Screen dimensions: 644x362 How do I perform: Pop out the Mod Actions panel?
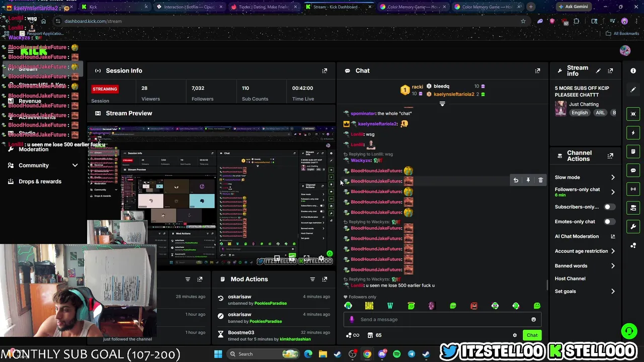[325, 279]
